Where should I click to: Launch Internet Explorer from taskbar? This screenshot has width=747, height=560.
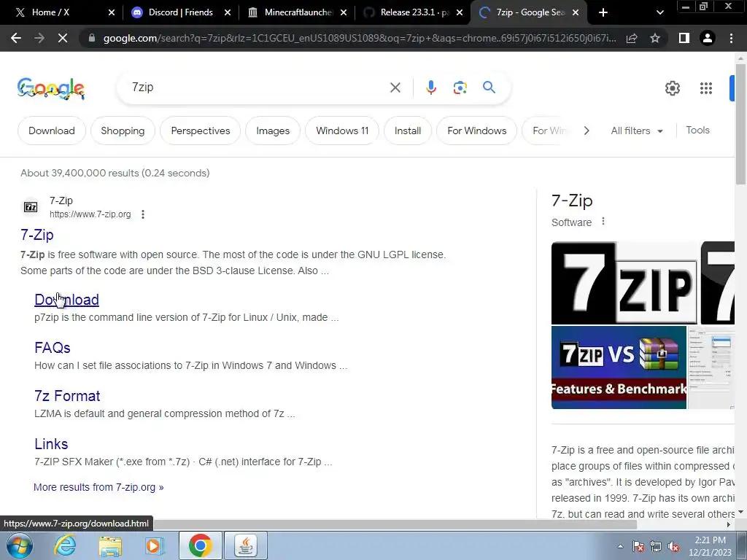click(65, 545)
